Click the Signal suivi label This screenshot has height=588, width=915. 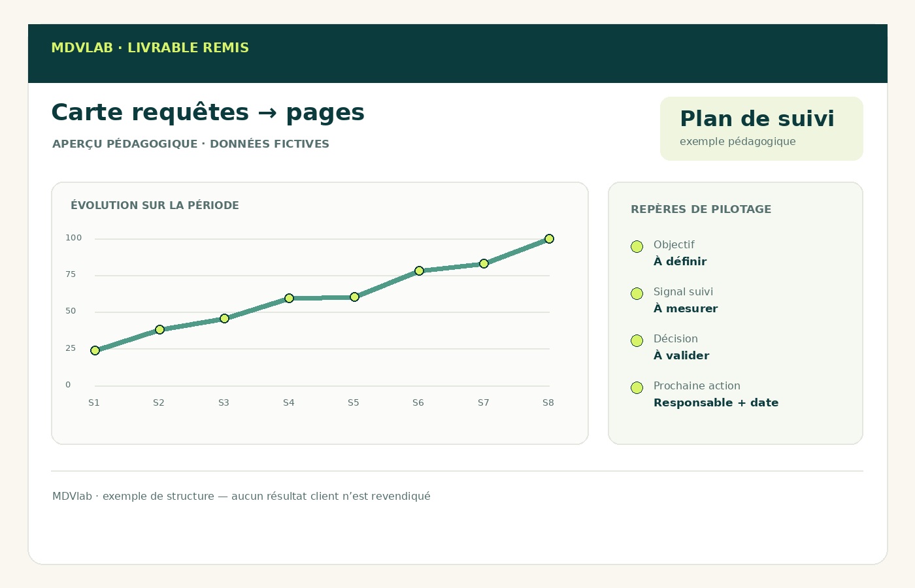click(683, 292)
